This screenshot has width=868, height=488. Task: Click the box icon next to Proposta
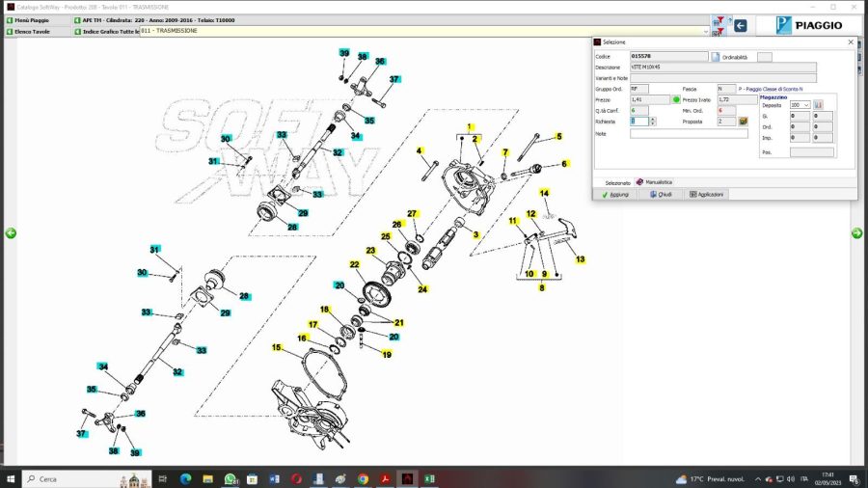click(744, 122)
